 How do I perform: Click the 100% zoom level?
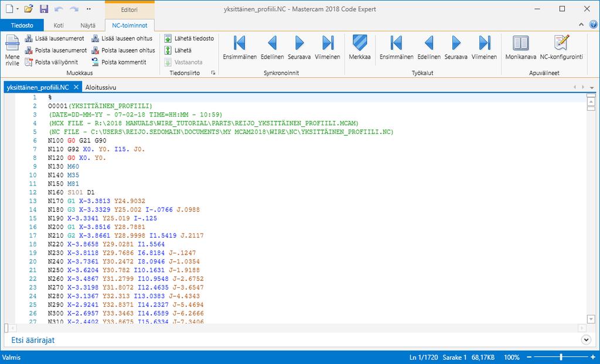pyautogui.click(x=512, y=358)
